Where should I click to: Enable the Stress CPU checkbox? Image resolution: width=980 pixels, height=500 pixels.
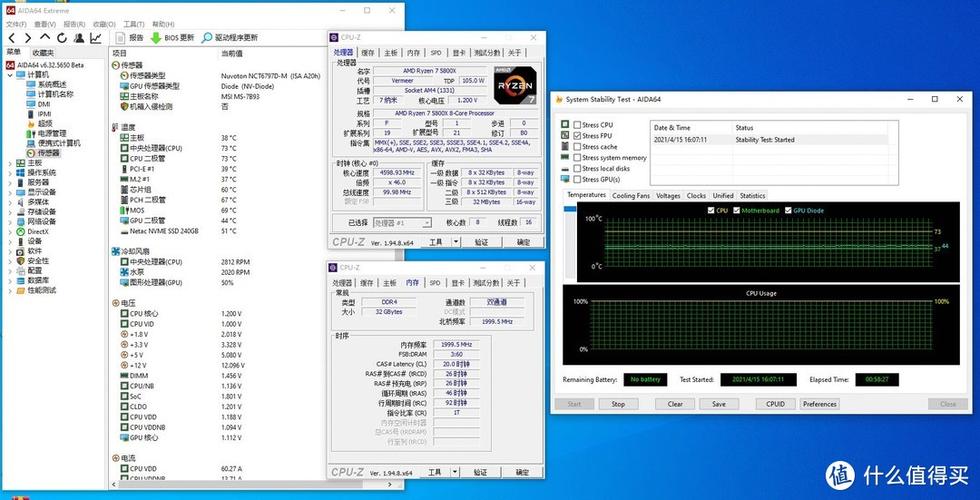[577, 125]
